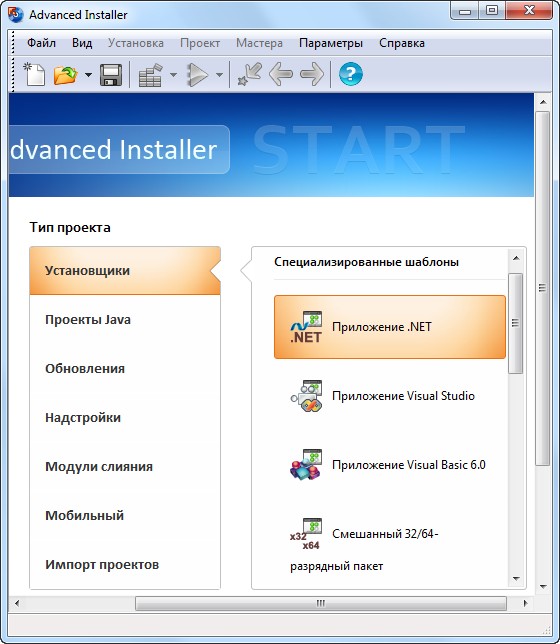Click the Open Project folder icon
This screenshot has height=644, width=560.
(x=65, y=75)
